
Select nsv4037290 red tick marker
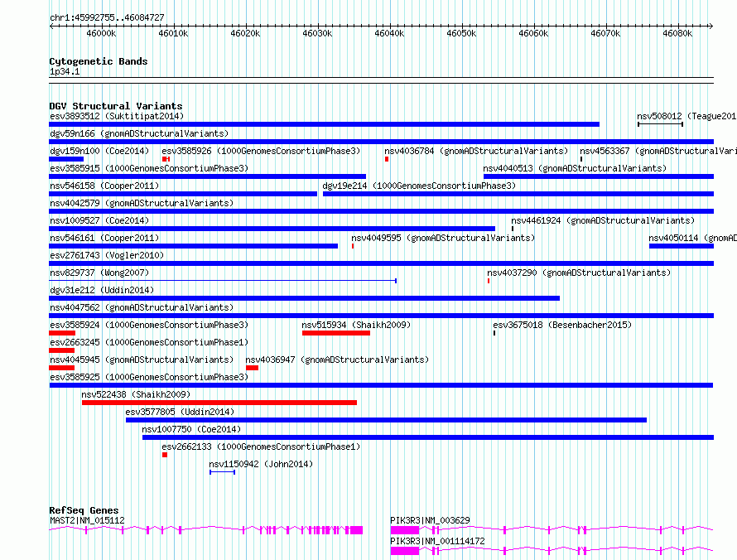coord(489,281)
